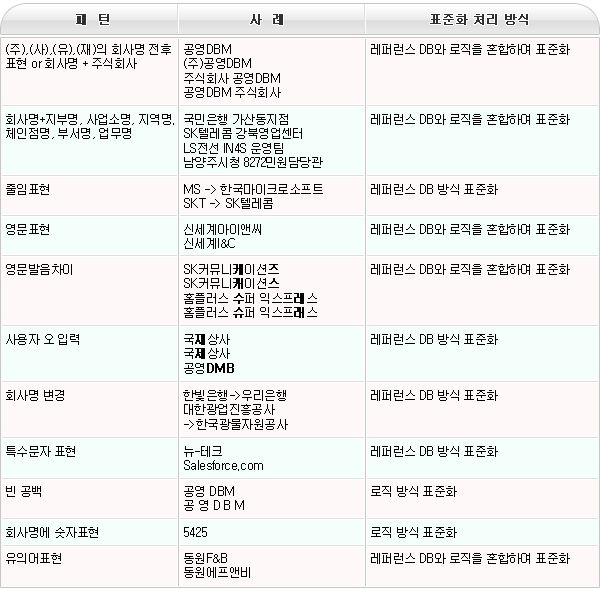600x590 pixels.
Task: Click the standardization method in the 영문발음차이 row
Action: tap(470, 270)
